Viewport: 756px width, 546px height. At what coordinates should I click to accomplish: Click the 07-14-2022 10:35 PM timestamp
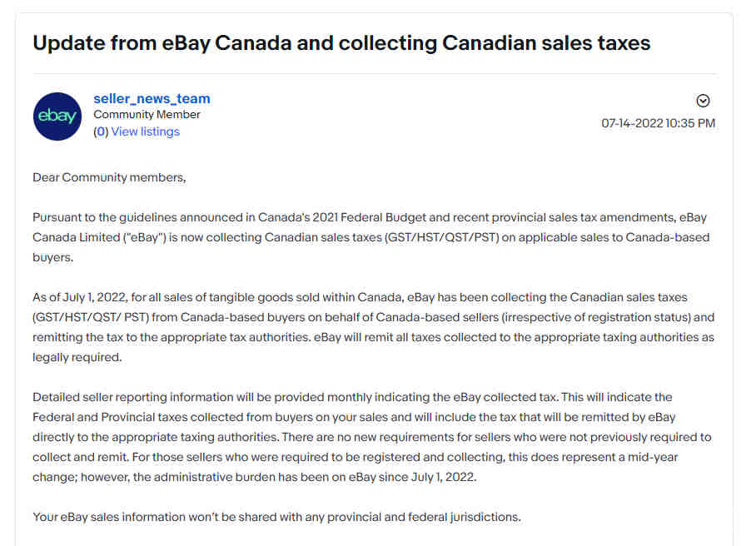pyautogui.click(x=658, y=123)
